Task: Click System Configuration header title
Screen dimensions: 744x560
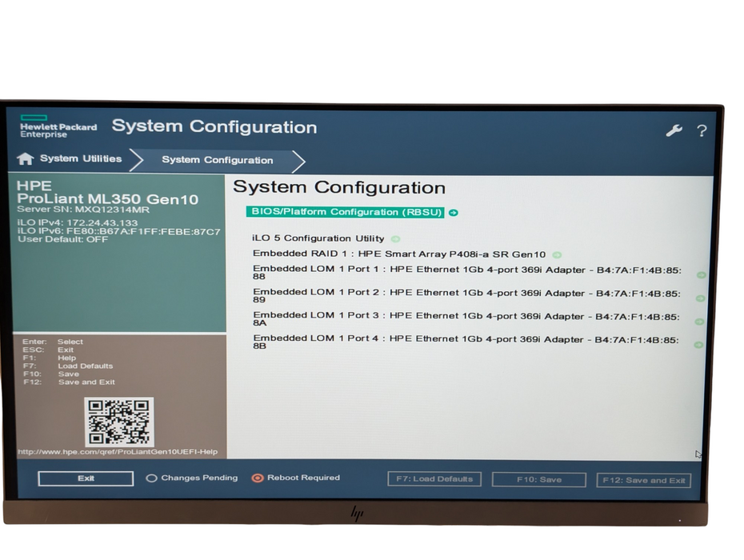Action: [x=214, y=126]
